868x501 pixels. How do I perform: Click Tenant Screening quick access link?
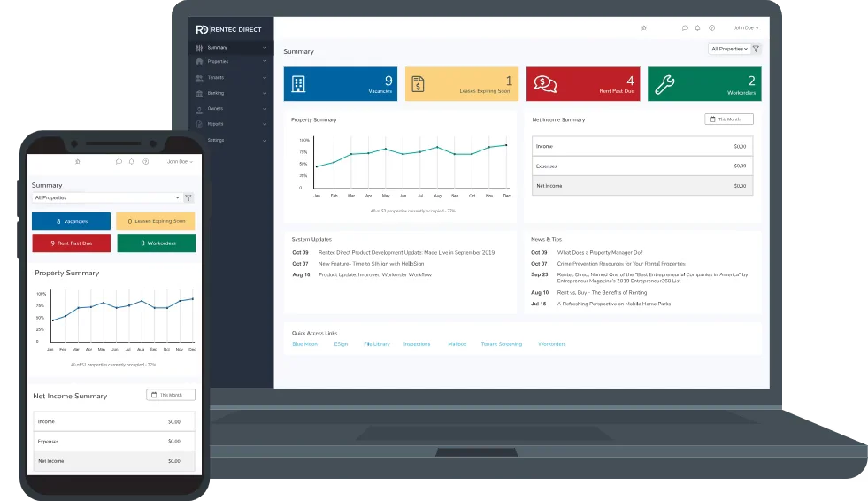(502, 344)
